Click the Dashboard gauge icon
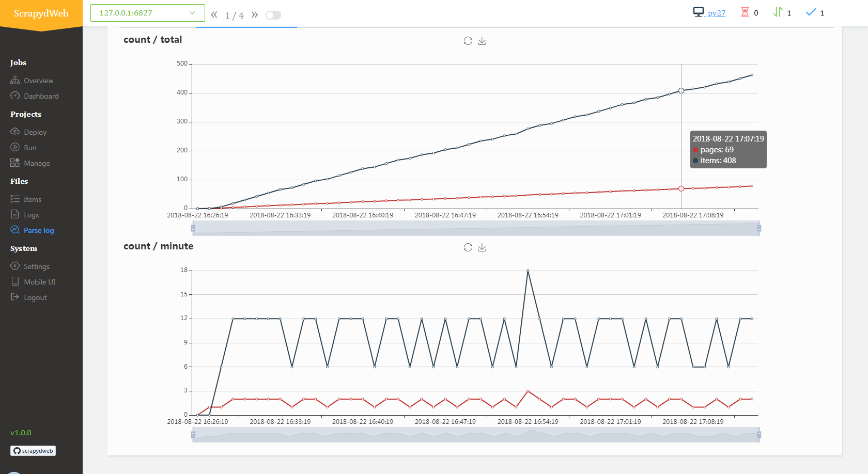 (15, 96)
